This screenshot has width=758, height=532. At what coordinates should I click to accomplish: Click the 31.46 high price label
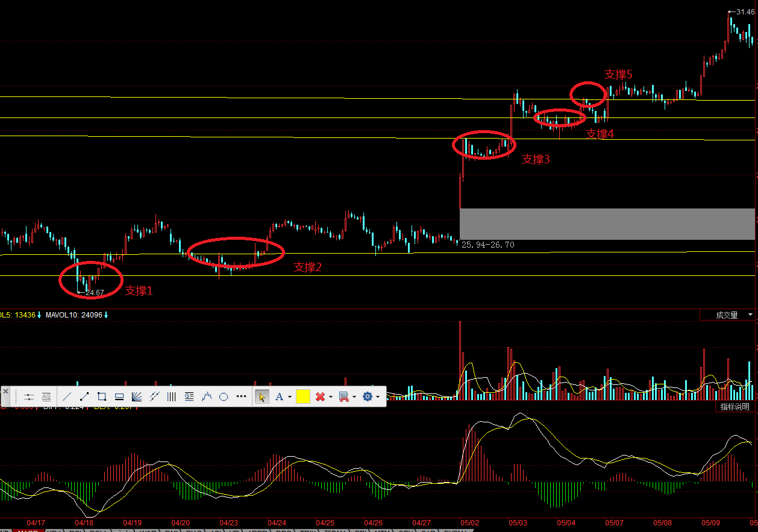745,11
